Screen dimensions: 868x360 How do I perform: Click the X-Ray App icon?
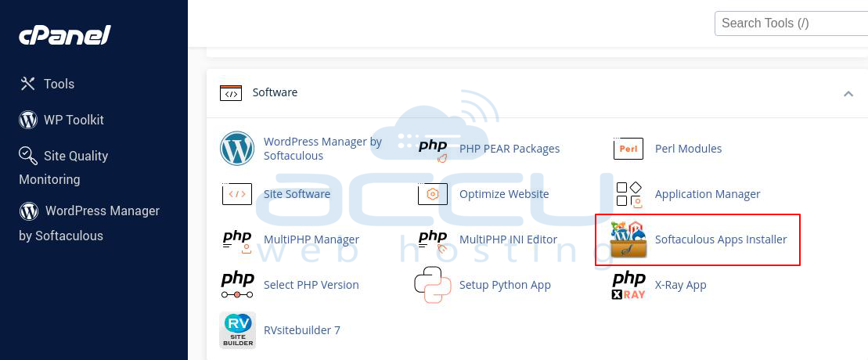(x=628, y=285)
